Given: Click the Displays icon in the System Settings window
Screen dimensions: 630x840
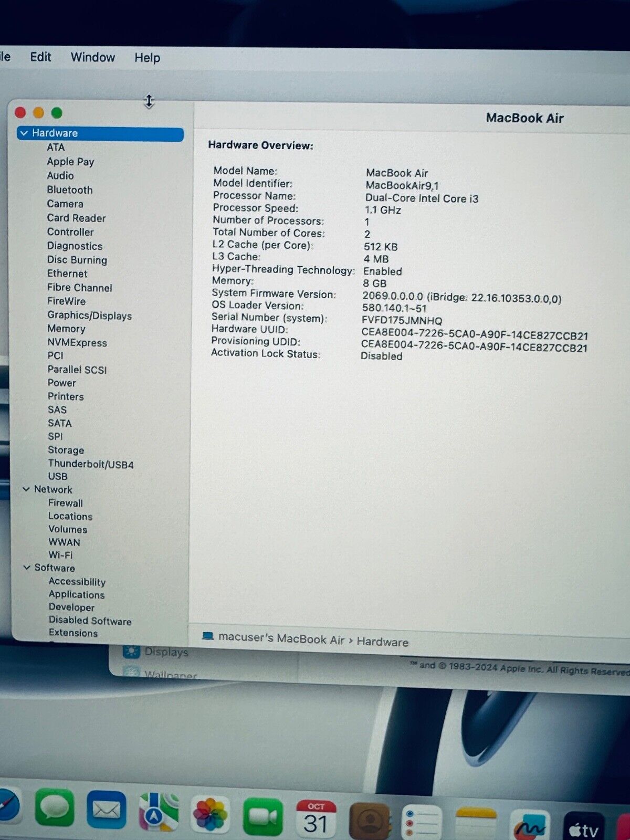Looking at the screenshot, I should pos(131,652).
